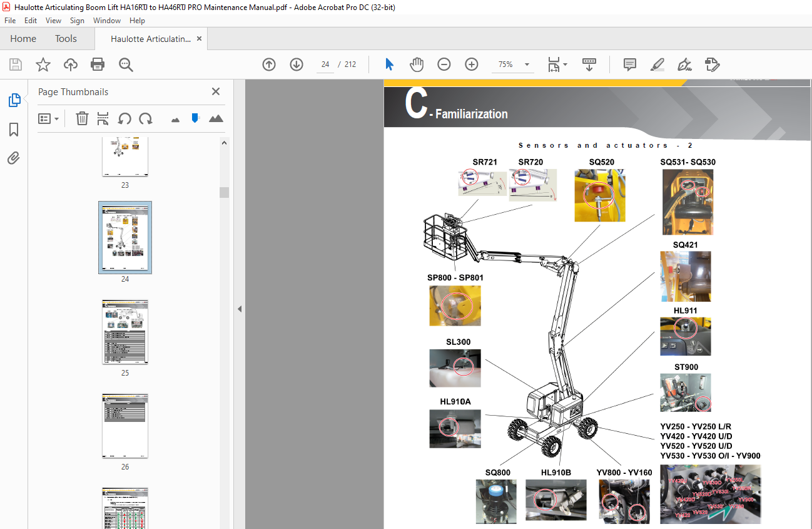Open the Window menu
The width and height of the screenshot is (812, 529).
(x=107, y=21)
